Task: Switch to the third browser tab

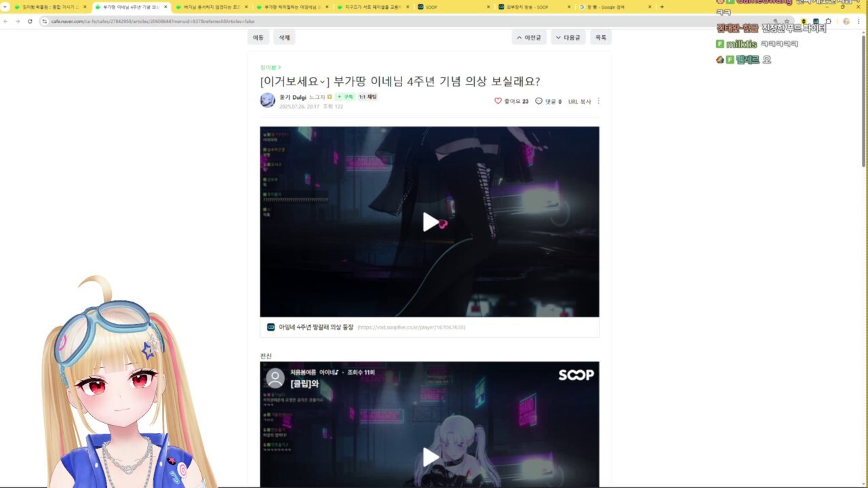Action: click(x=212, y=7)
